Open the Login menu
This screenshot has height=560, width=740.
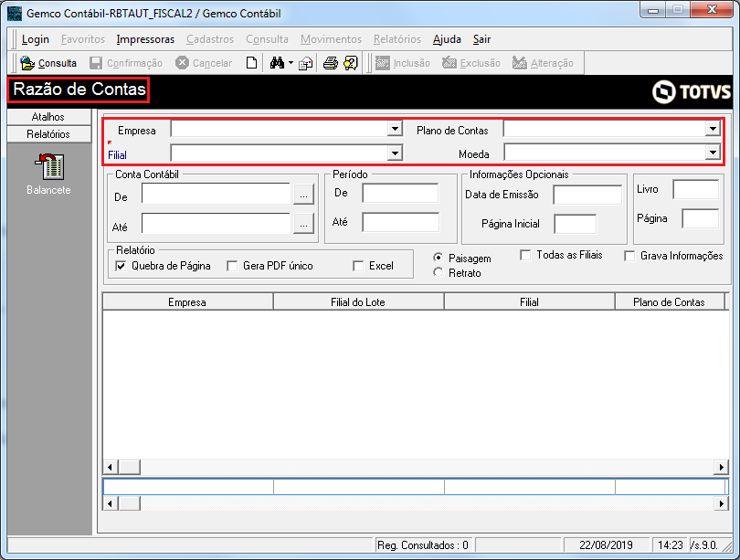pos(36,39)
